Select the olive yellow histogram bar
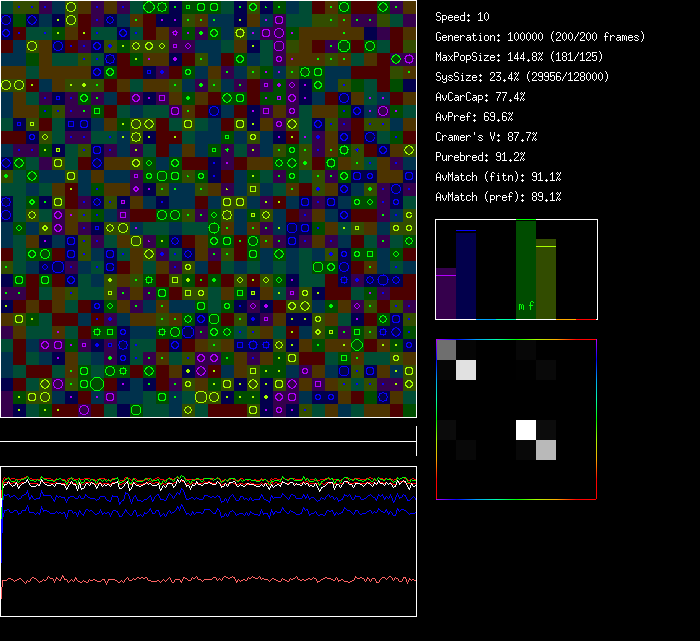Screen dimensions: 700x641 point(545,279)
